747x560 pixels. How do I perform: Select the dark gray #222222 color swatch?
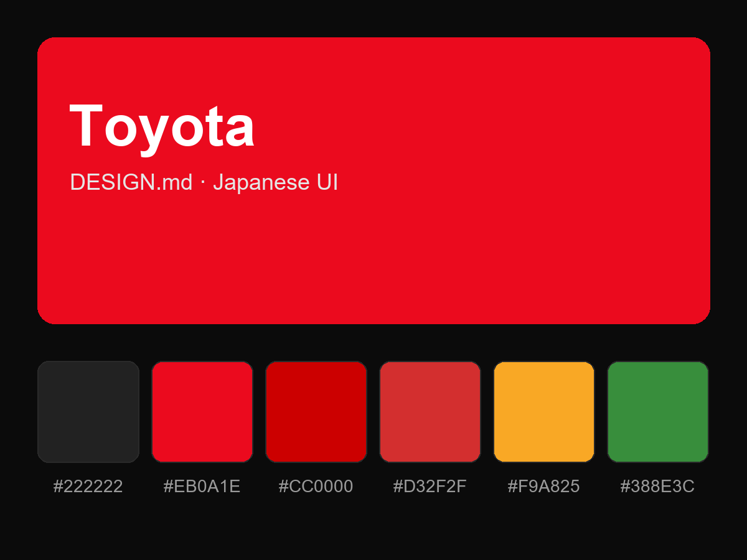[88, 412]
